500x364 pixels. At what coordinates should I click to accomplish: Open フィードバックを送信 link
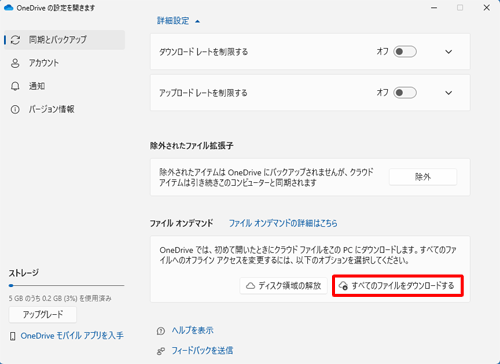pyautogui.click(x=202, y=351)
